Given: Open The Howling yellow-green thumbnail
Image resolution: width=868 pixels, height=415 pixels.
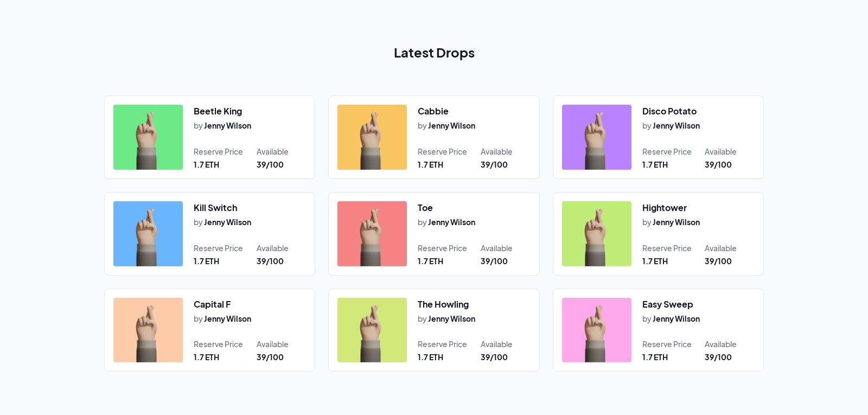Looking at the screenshot, I should [x=372, y=330].
